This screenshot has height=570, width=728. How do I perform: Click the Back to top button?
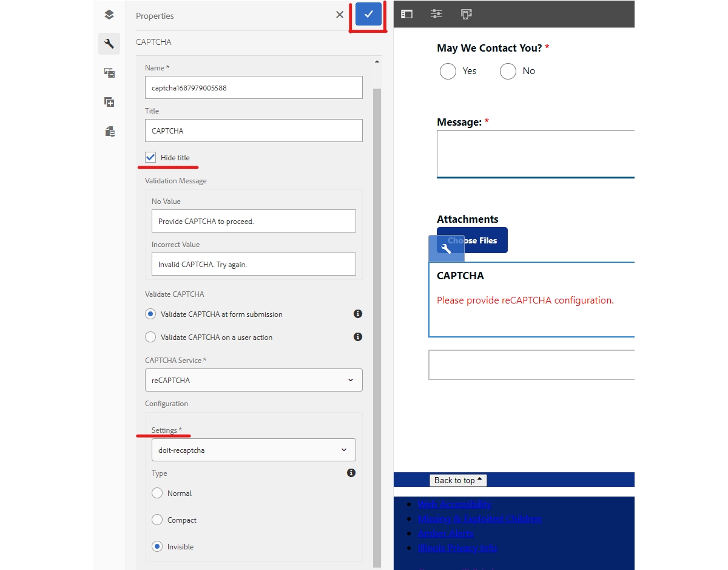tap(458, 480)
